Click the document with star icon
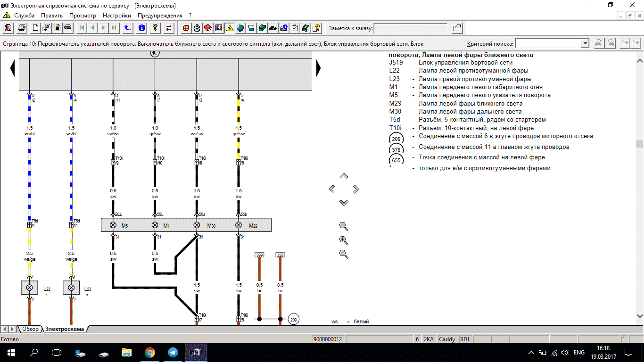This screenshot has width=644, height=362. 57,28
